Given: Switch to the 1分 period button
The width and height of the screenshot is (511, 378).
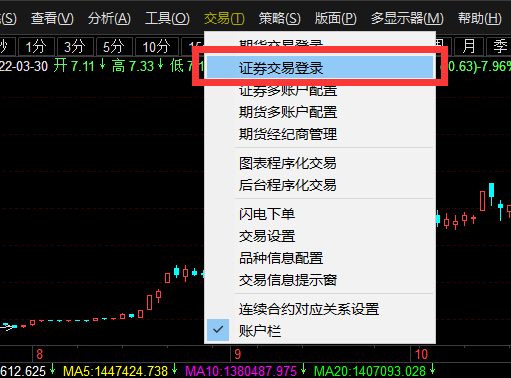Looking at the screenshot, I should [36, 46].
